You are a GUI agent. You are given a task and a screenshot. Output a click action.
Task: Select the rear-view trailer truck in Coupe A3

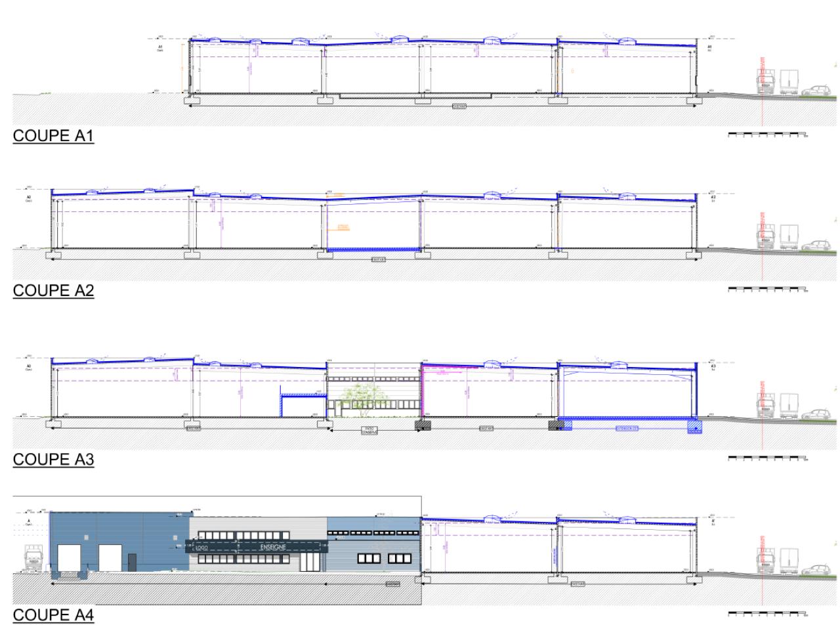pyautogui.click(x=787, y=406)
